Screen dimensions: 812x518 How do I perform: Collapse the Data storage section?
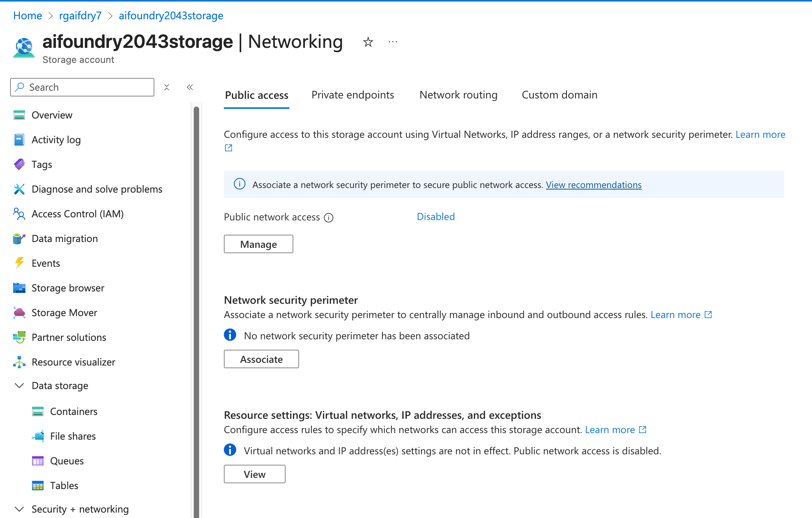(x=19, y=386)
